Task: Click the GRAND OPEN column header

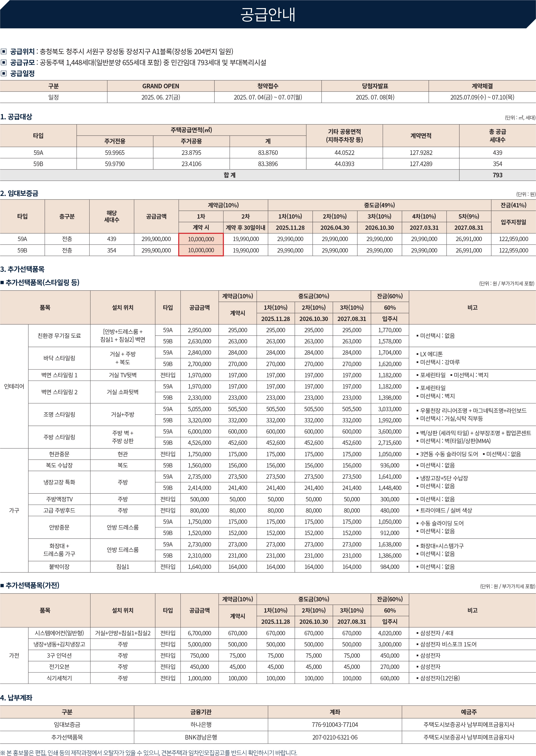Action: pyautogui.click(x=160, y=86)
